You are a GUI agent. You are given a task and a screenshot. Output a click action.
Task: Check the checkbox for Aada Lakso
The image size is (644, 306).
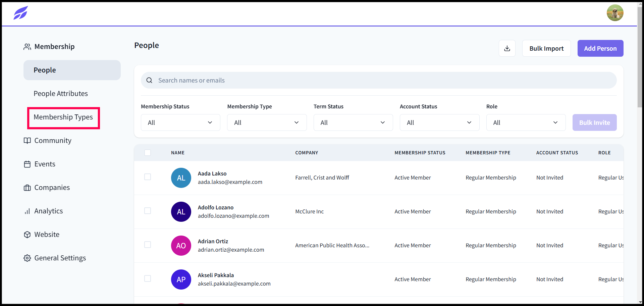pos(148,177)
